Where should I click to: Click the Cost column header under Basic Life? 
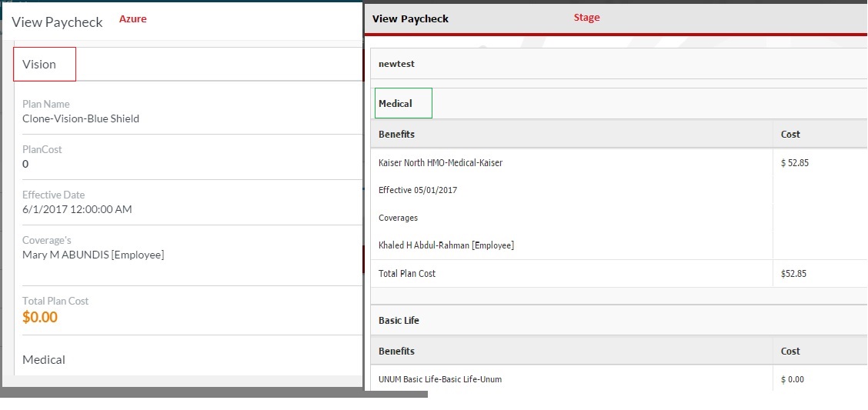[x=790, y=351]
